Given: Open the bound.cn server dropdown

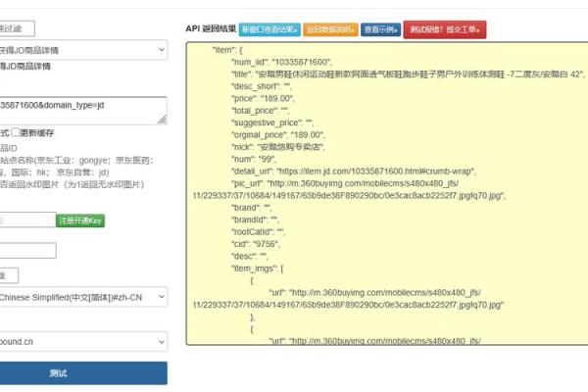Looking at the screenshot, I should pos(83,342).
